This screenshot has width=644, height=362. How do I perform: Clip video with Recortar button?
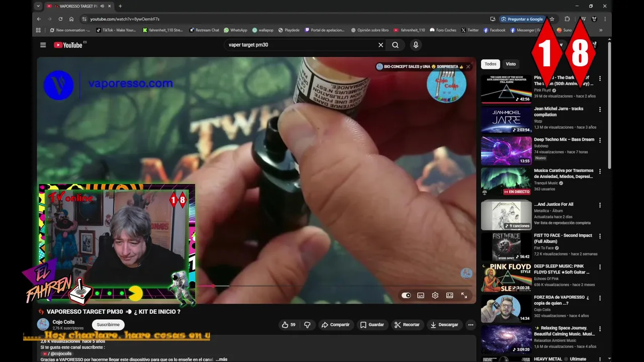[x=407, y=325]
